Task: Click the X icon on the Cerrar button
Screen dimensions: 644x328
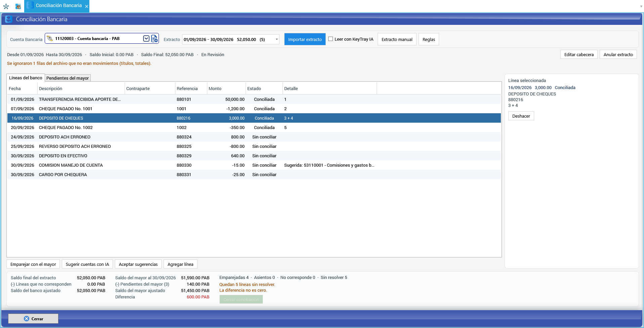Action: (27, 319)
